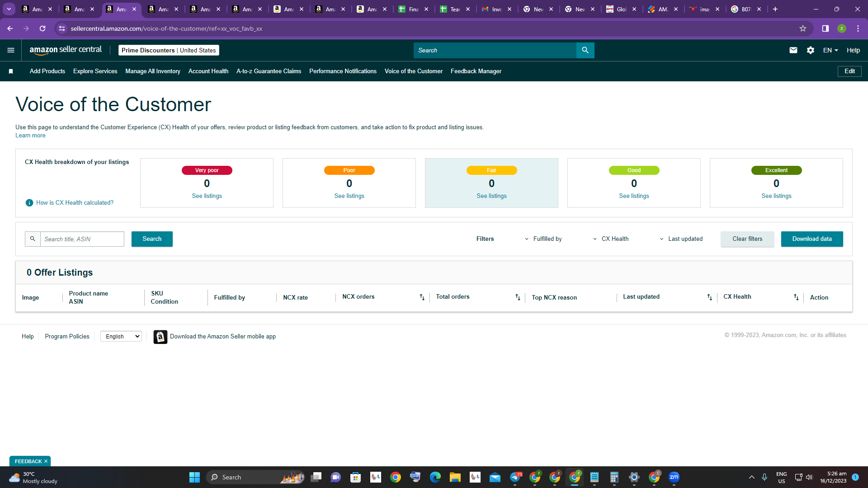
Task: Click the Search title, ASIN input field
Action: (x=82, y=239)
